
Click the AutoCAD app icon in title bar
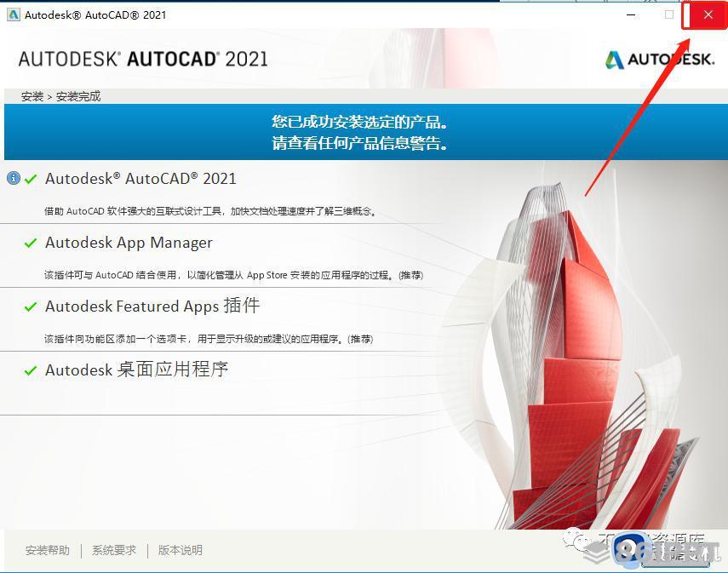(x=13, y=14)
